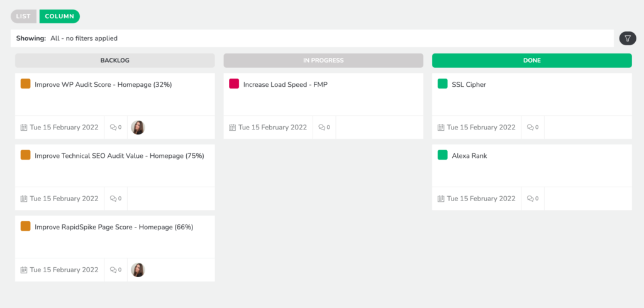The width and height of the screenshot is (644, 308).
Task: Click the orange status swatch on RapidSpike card
Action: tap(25, 226)
